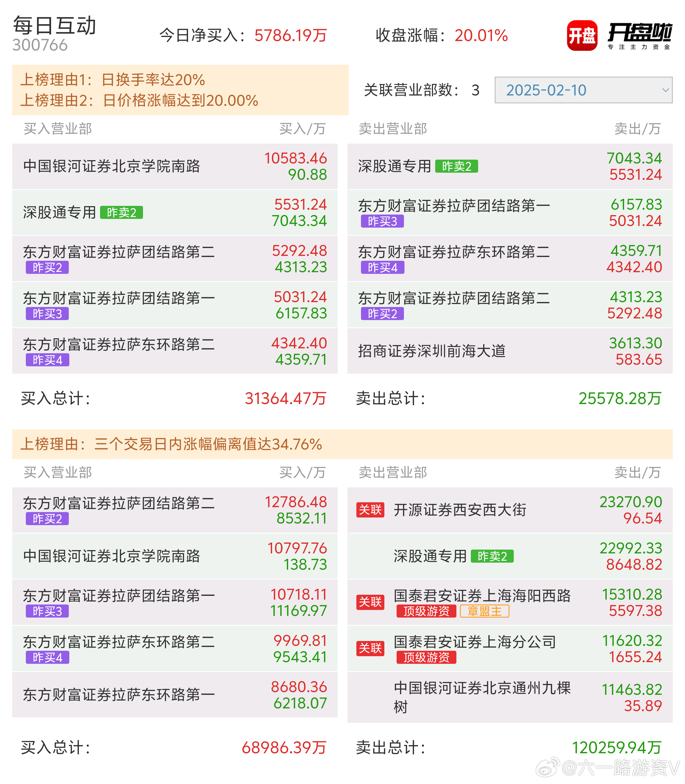The width and height of the screenshot is (685, 784).
Task: Click the listing reason 日换手率达20% line
Action: pos(113,80)
